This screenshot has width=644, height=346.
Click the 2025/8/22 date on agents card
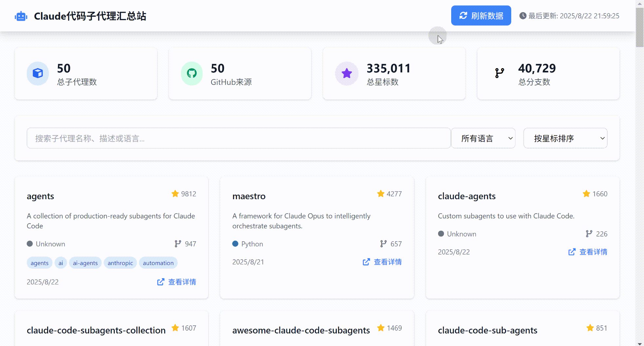[43, 282]
